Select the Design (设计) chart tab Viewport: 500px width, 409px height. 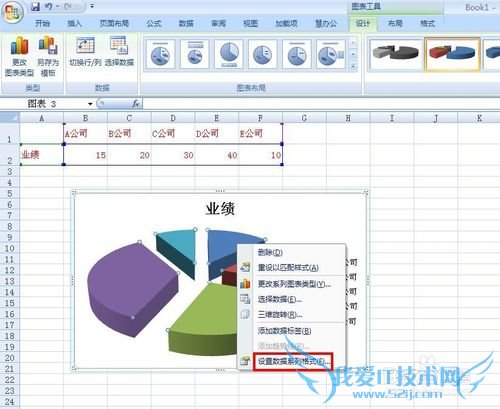[363, 23]
